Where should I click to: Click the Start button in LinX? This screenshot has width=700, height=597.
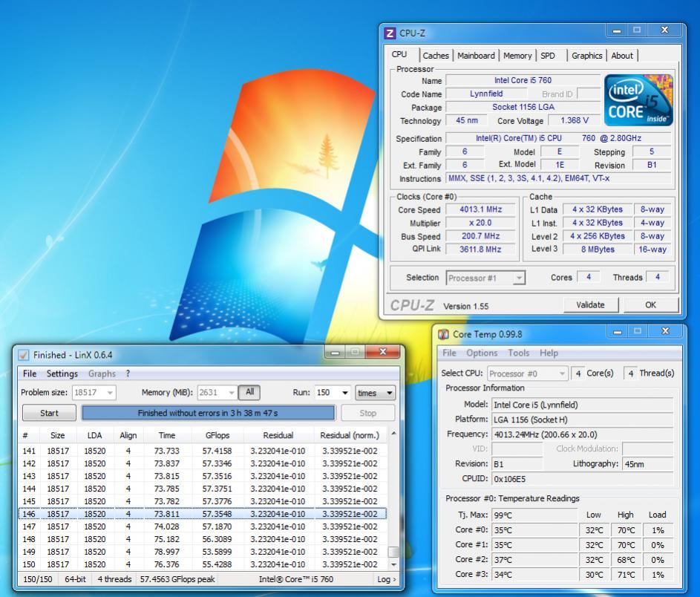point(49,413)
